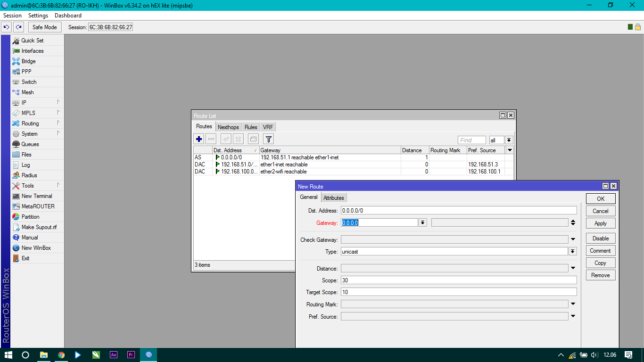Click the Comment button in New Route

601,251
